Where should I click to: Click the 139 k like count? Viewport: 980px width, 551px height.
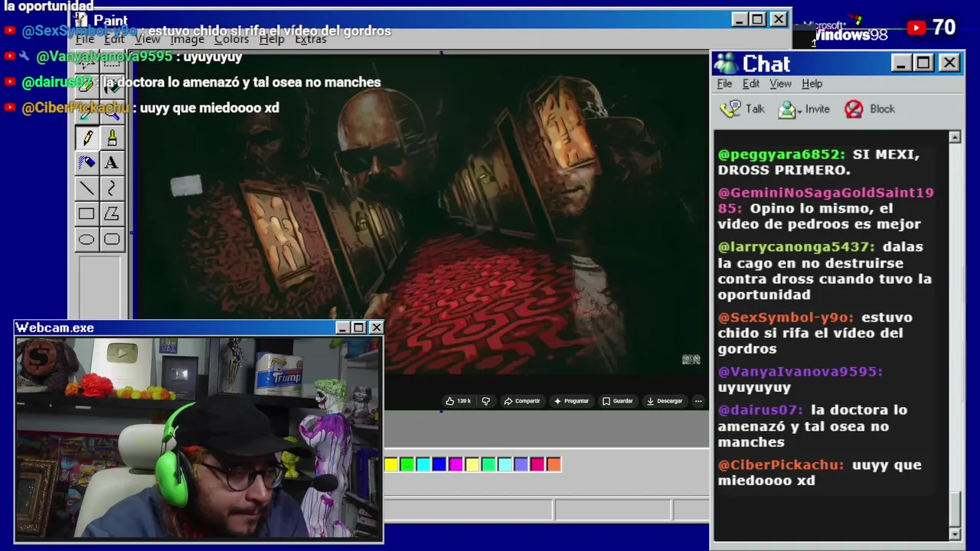(464, 401)
